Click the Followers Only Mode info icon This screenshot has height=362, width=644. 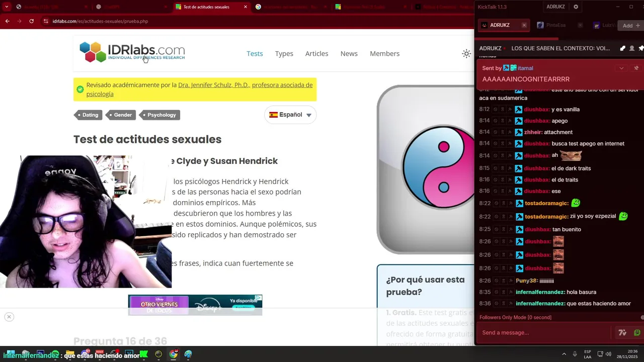[x=642, y=317]
